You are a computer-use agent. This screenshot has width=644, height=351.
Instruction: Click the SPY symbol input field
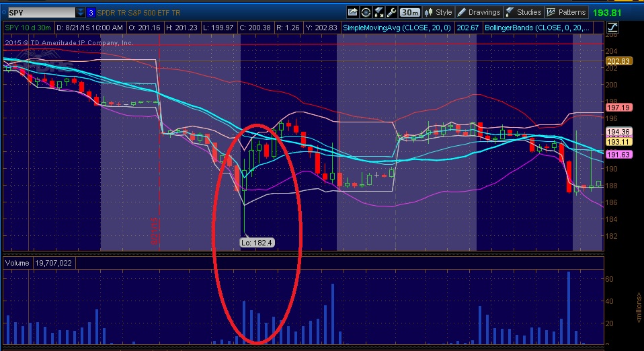(x=40, y=12)
